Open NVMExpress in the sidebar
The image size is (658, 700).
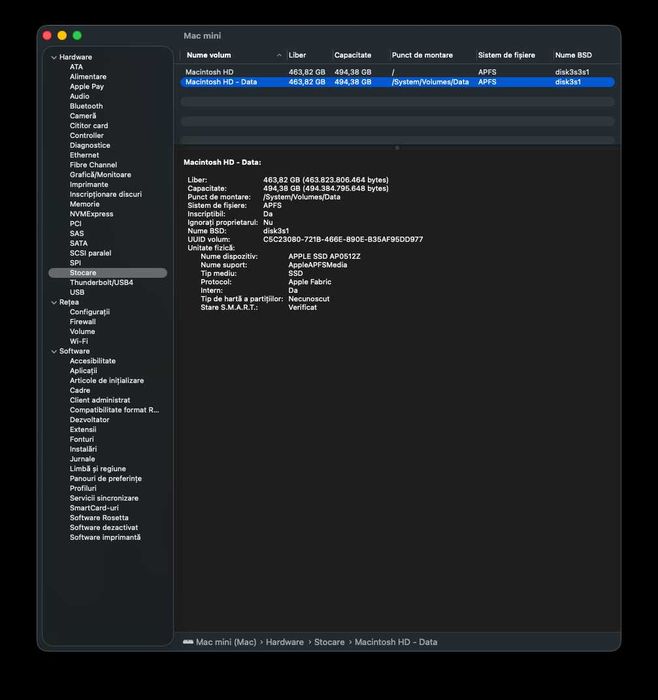point(92,214)
